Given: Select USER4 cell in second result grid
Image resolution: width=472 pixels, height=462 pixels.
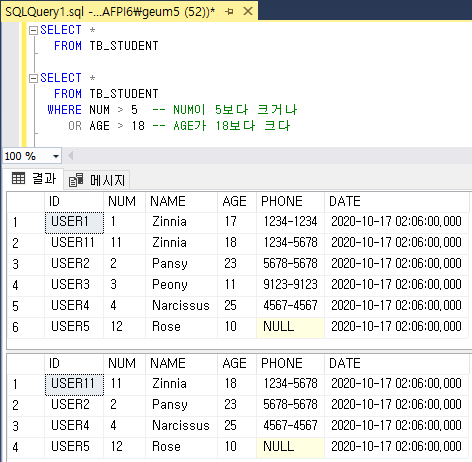Looking at the screenshot, I should coord(74,426).
